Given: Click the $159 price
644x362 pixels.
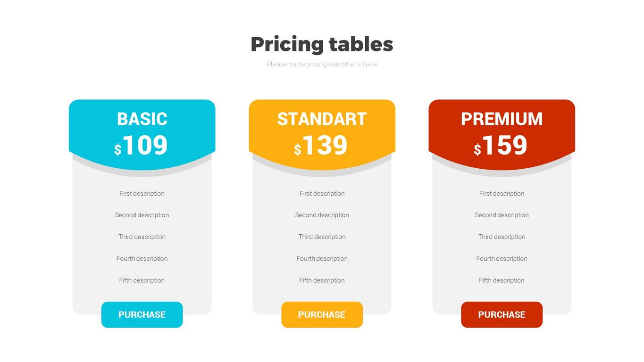Looking at the screenshot, I should [x=501, y=145].
